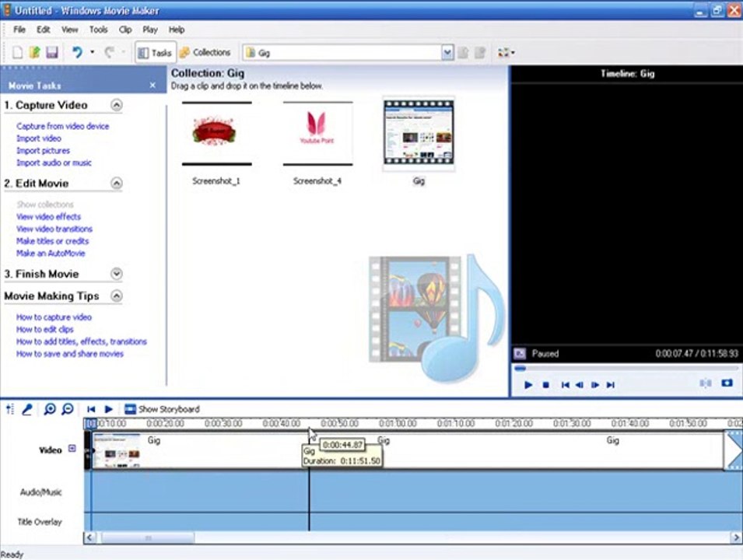Collapse the Capture Video section
The width and height of the screenshot is (743, 560).
(x=117, y=105)
